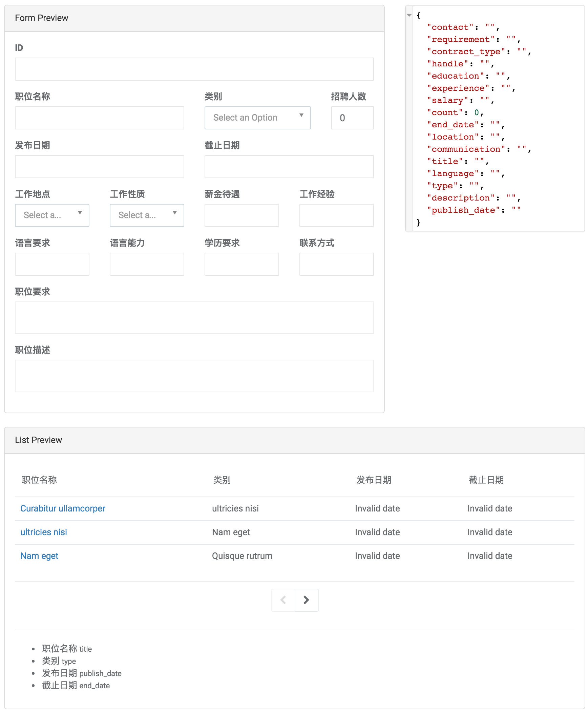
Task: Open the ultricies nisi job link
Action: pos(44,532)
